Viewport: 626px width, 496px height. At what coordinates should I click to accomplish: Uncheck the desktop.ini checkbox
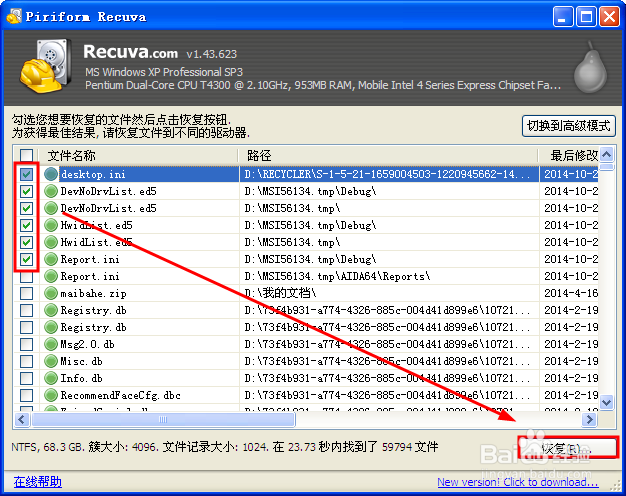(x=26, y=174)
